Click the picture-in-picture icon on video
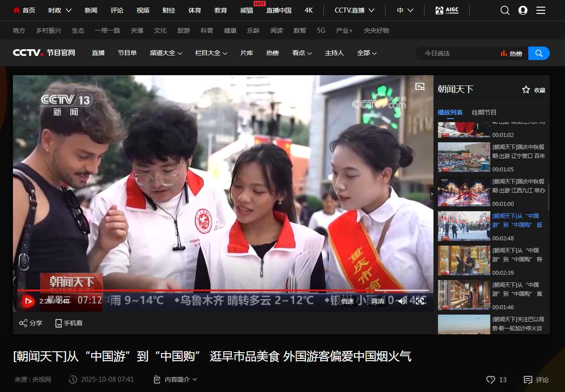The height and width of the screenshot is (392, 565). click(420, 86)
